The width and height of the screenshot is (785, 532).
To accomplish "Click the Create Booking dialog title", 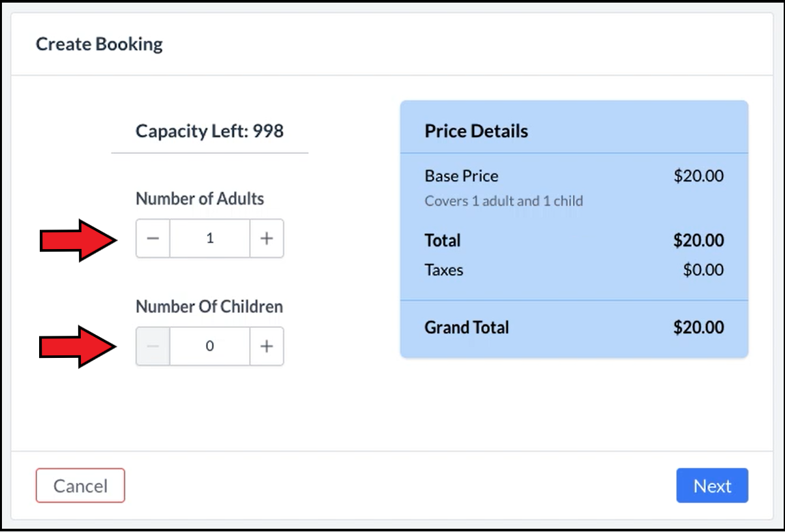I will 98,44.
